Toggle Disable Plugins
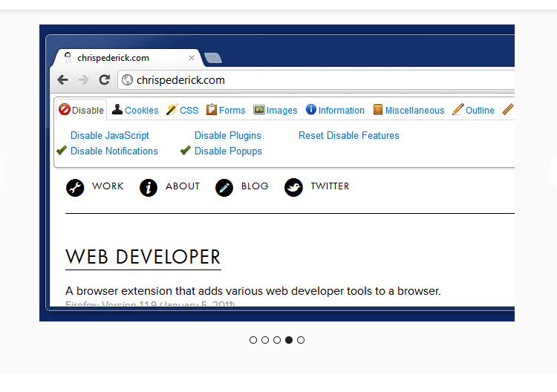 point(228,135)
